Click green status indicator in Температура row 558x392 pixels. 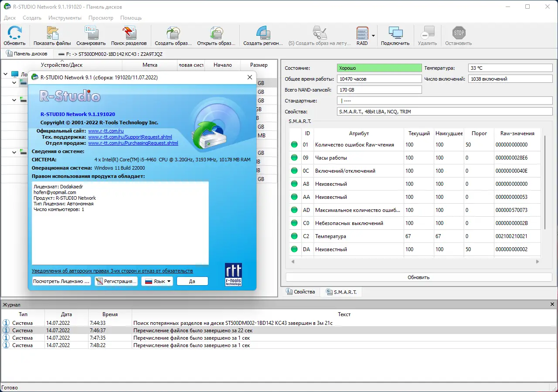[294, 236]
